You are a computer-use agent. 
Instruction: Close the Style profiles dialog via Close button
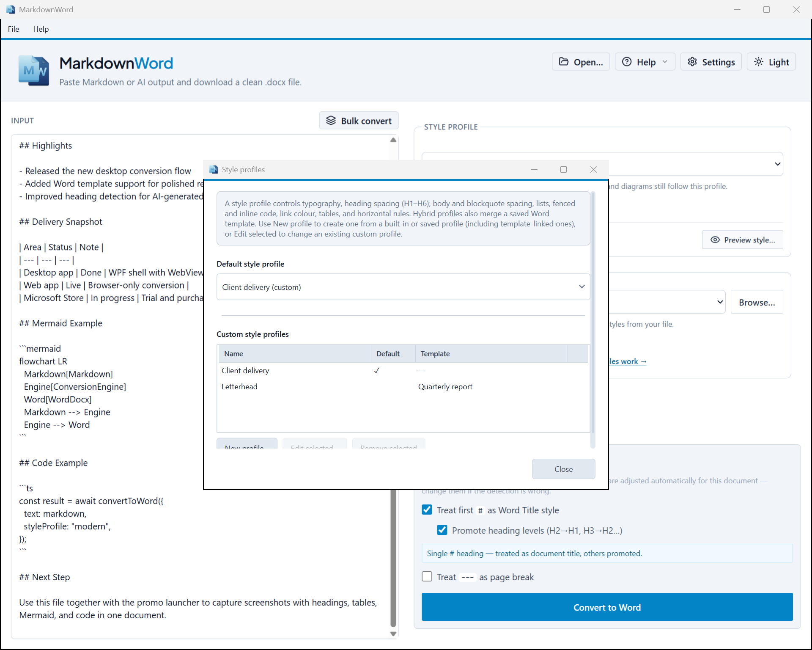563,469
